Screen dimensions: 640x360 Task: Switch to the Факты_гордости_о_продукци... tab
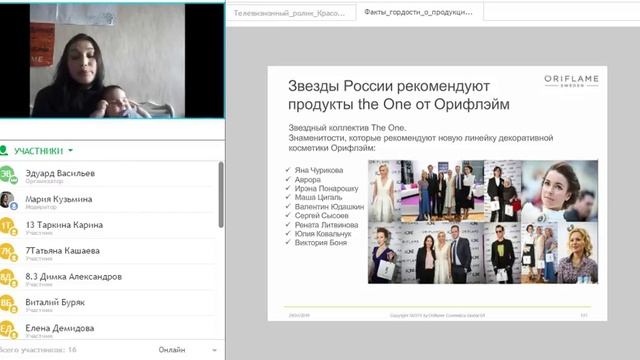pyautogui.click(x=418, y=12)
